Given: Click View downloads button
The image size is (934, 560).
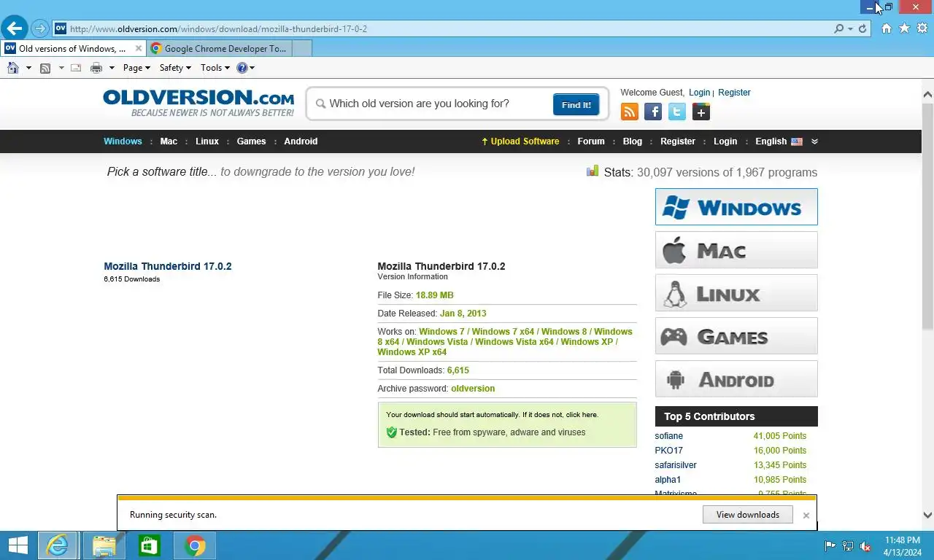Looking at the screenshot, I should point(748,515).
